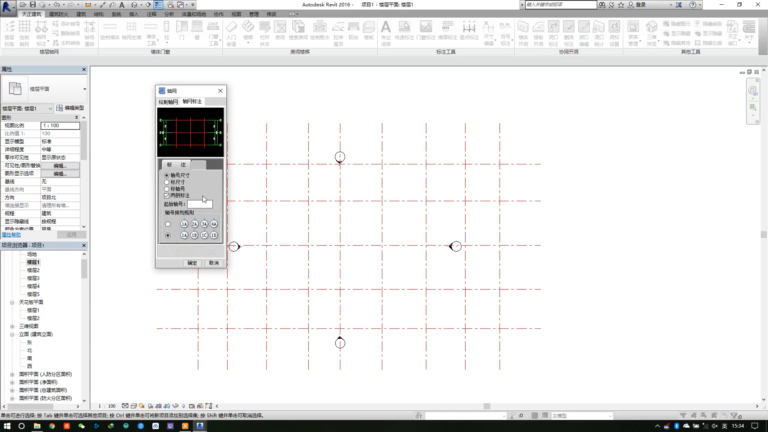The height and width of the screenshot is (432, 768).
Task: Select the Text tool icon in quick toolbar
Action: [122, 4]
